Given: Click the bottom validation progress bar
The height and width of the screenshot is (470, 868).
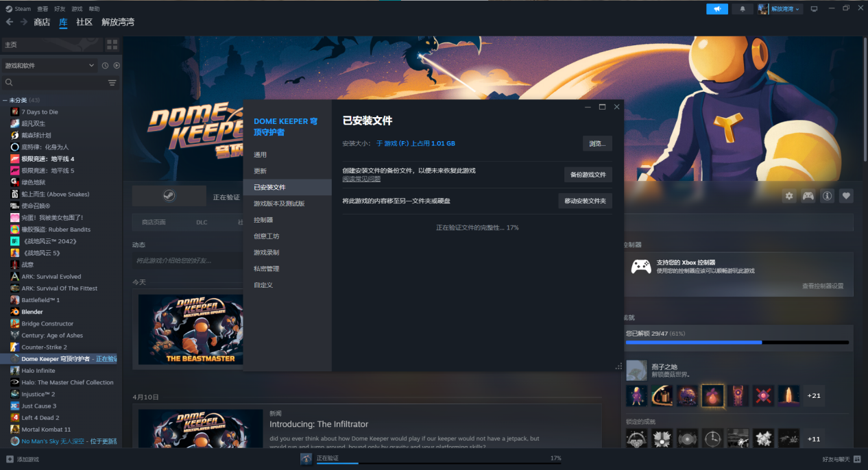Looking at the screenshot, I should (x=437, y=464).
